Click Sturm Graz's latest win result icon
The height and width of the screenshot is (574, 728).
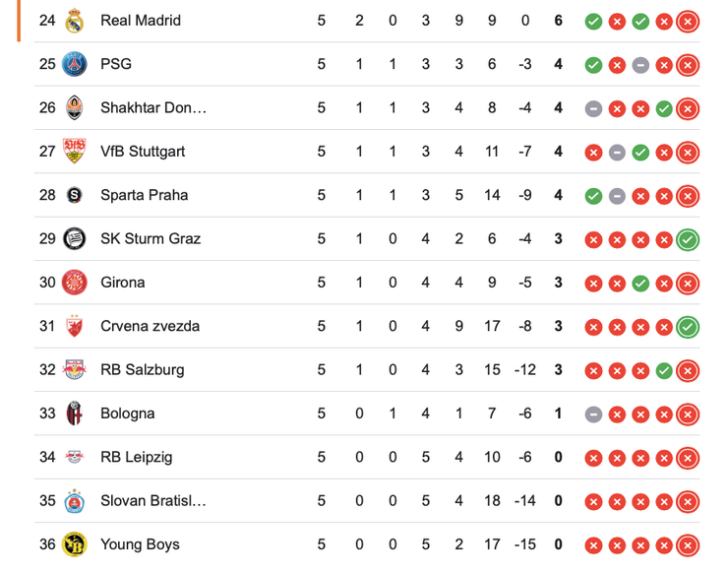pyautogui.click(x=688, y=239)
